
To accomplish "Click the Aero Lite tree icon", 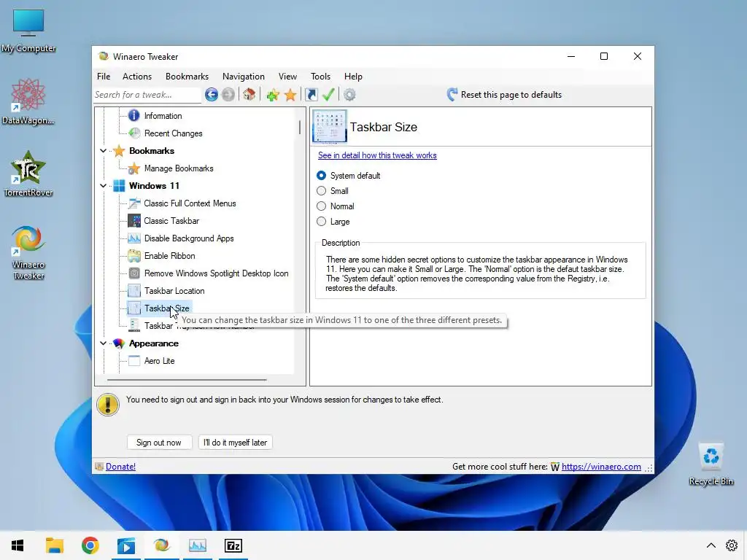I will coord(134,360).
